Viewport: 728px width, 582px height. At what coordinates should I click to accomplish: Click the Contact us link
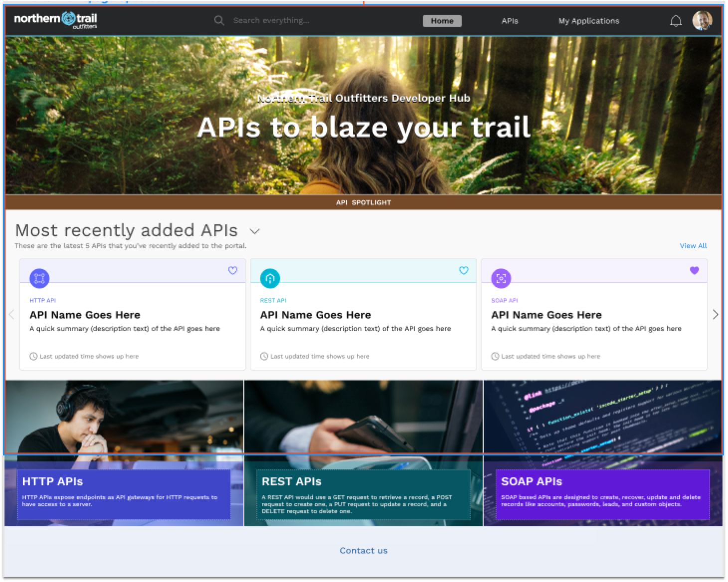pos(363,551)
